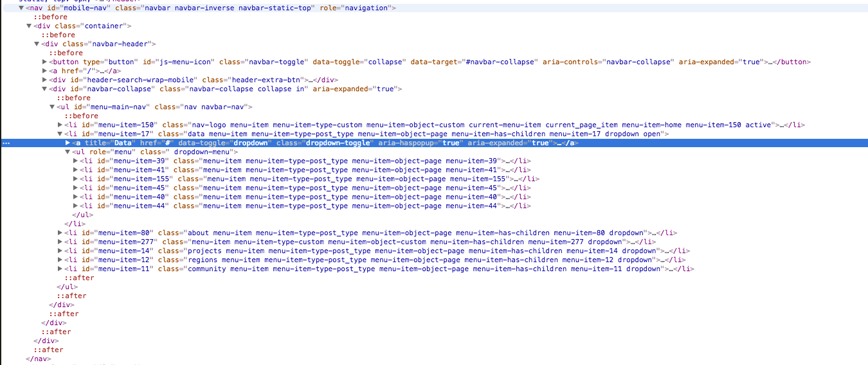This screenshot has height=365, width=868.
Task: Collapse the div class="navbar-header" node
Action: pos(37,44)
